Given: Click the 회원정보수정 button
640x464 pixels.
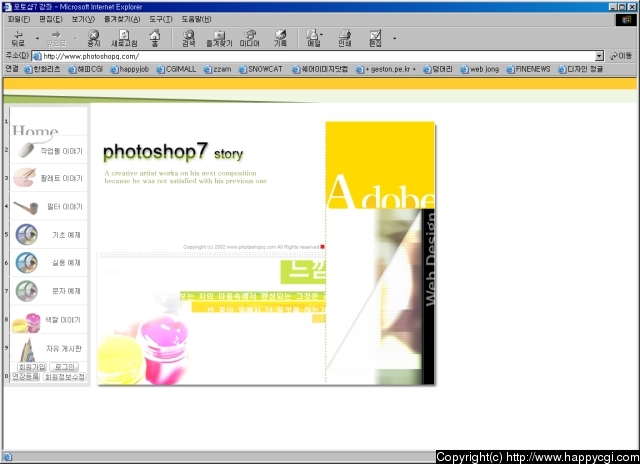Looking at the screenshot, I should 64,377.
